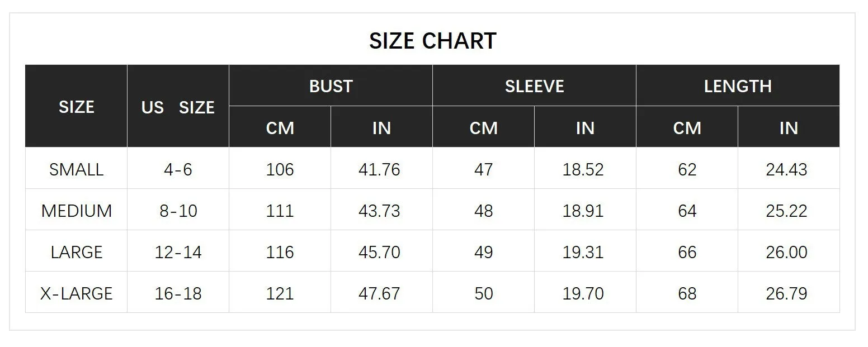The width and height of the screenshot is (868, 347).
Task: Click the LENGTH header cell
Action: (738, 85)
